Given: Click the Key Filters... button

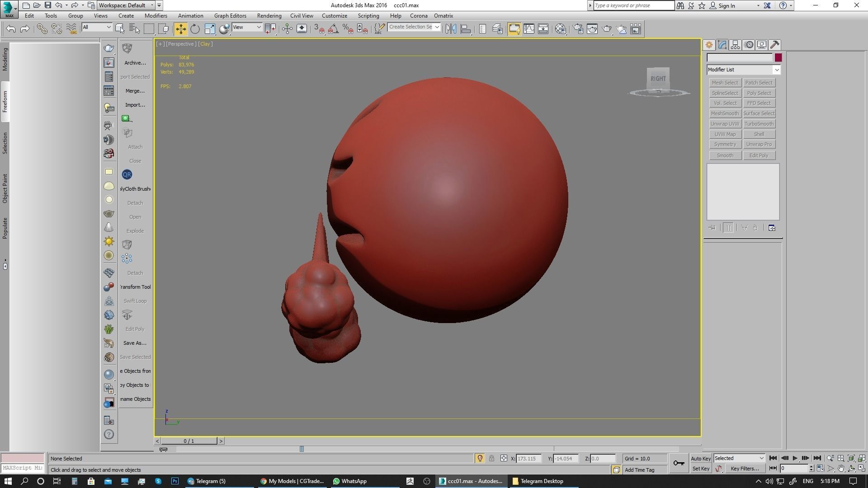Looking at the screenshot, I should click(x=745, y=469).
